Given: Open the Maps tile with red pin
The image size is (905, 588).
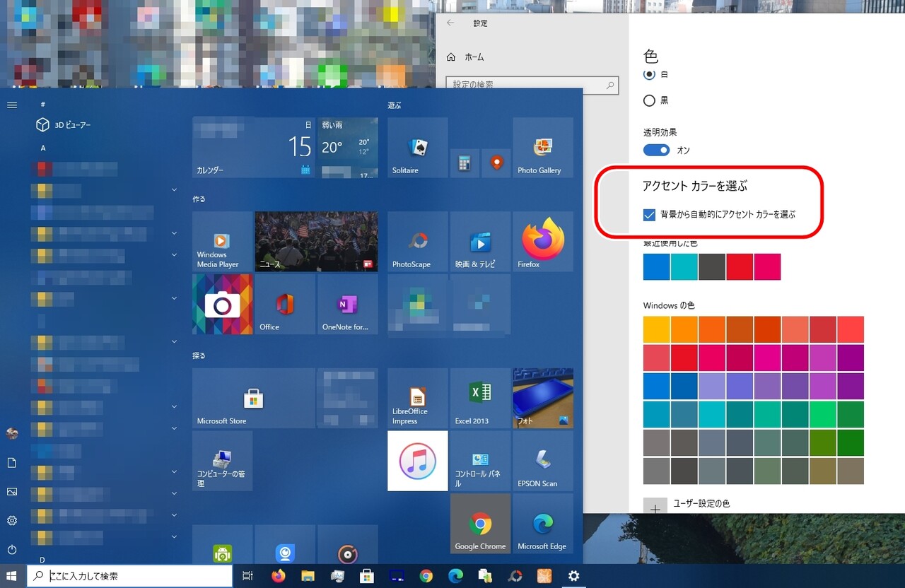Looking at the screenshot, I should pyautogui.click(x=496, y=163).
